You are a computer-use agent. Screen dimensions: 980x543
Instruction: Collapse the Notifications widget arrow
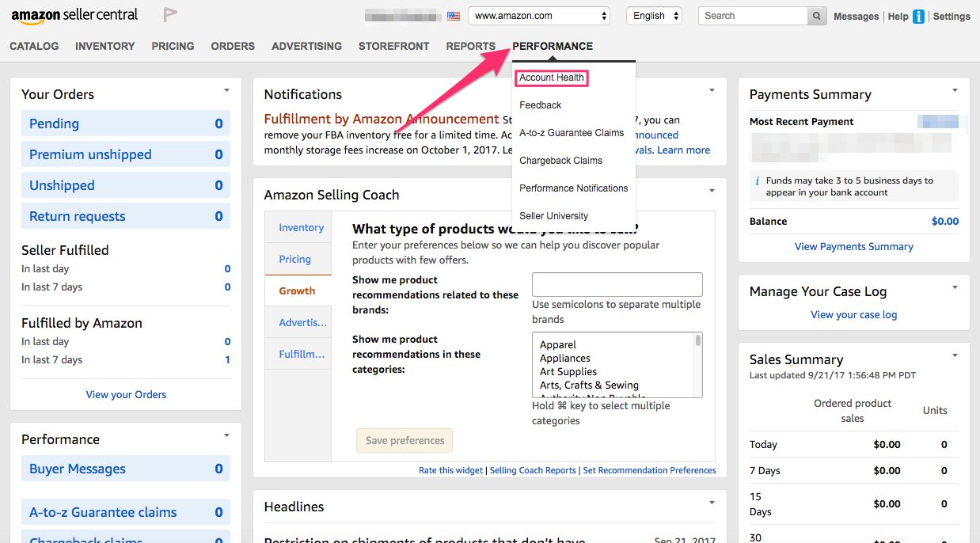[712, 90]
